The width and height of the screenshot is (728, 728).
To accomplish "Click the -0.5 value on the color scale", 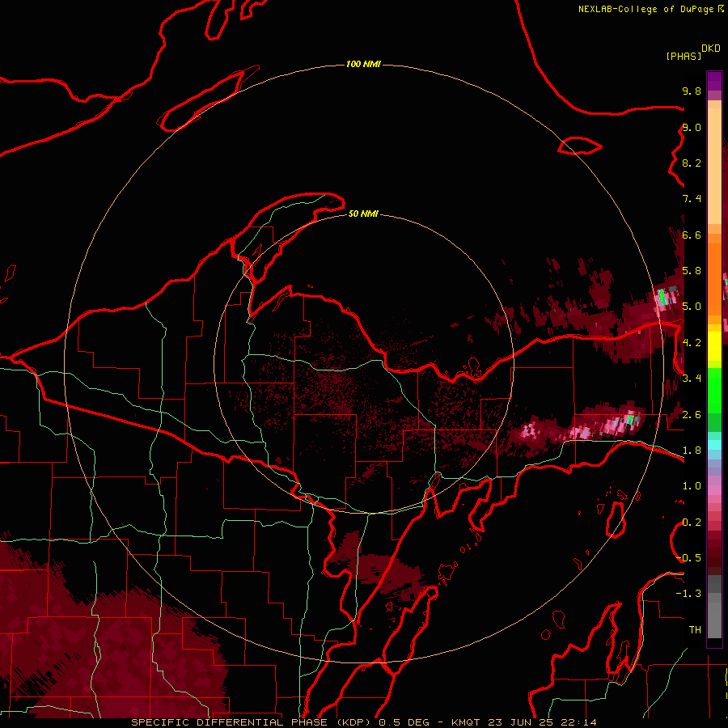I will coord(689,557).
